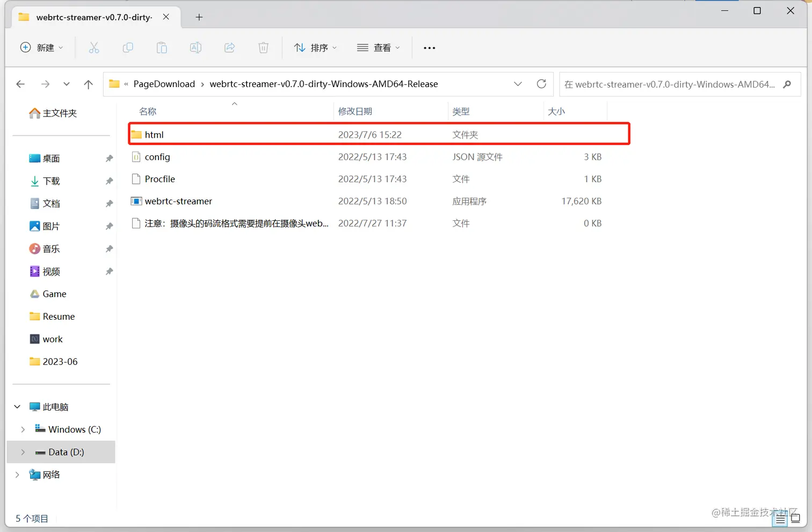Open 音乐 music in sidebar
This screenshot has height=532, width=812.
click(x=44, y=249)
